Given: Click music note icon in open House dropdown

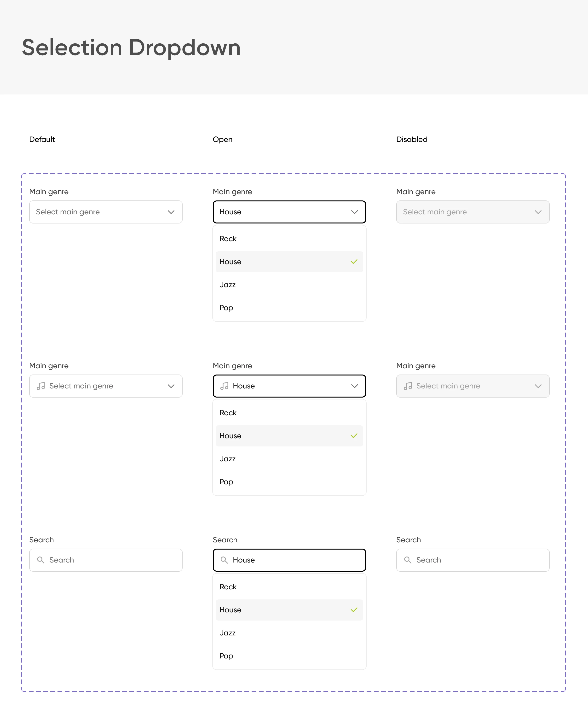Looking at the screenshot, I should coord(224,386).
